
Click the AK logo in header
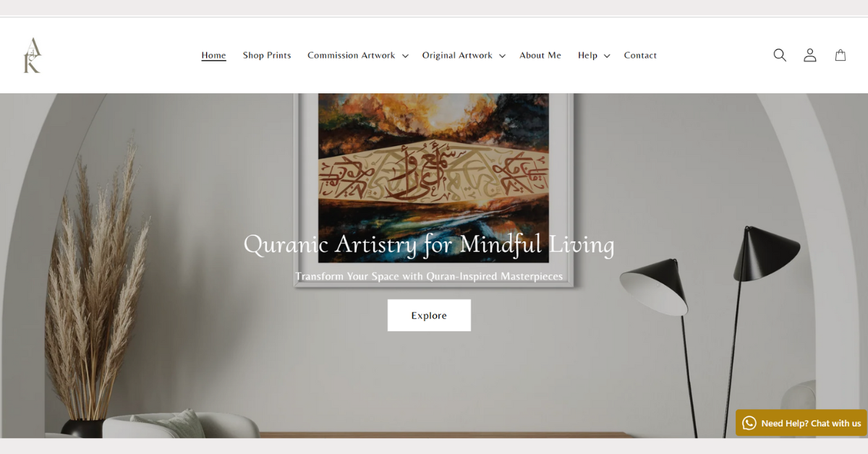tap(32, 55)
